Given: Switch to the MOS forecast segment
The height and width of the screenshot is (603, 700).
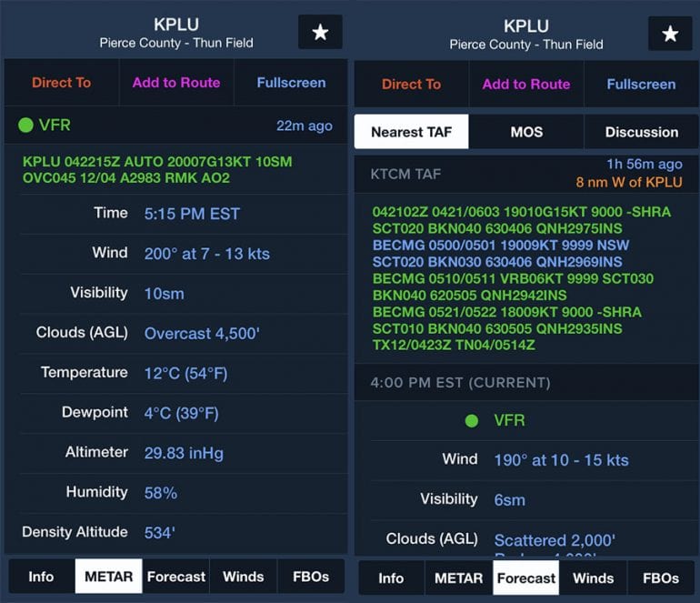Looking at the screenshot, I should [526, 132].
